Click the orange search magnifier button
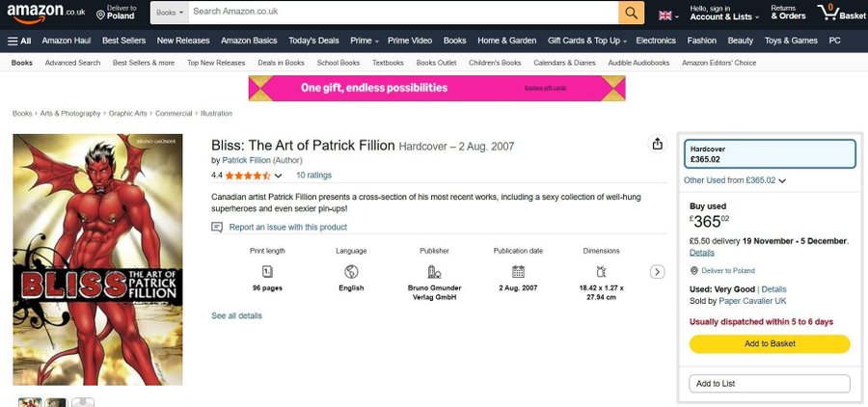 click(x=632, y=13)
